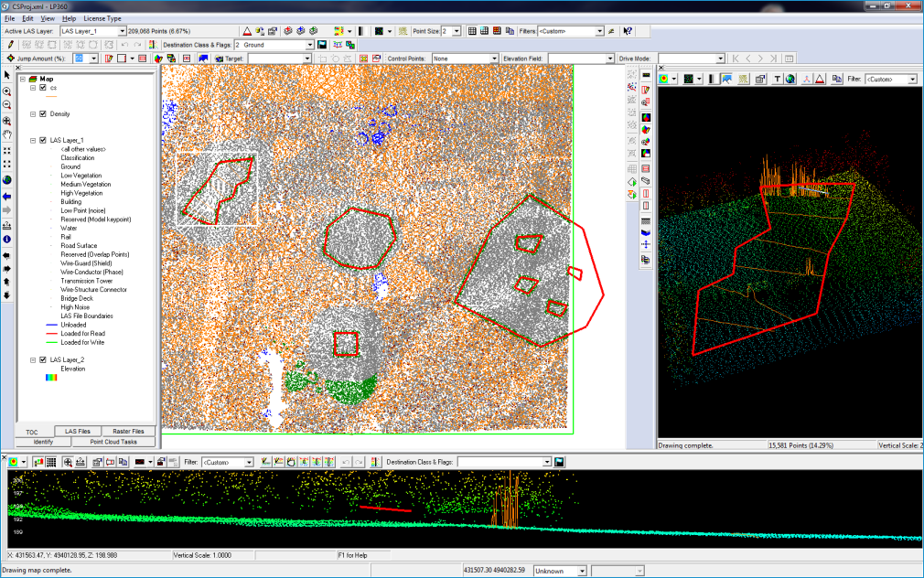Select the pan hand tool in left sidebar
Screen dimensions: 924x578
(x=7, y=134)
